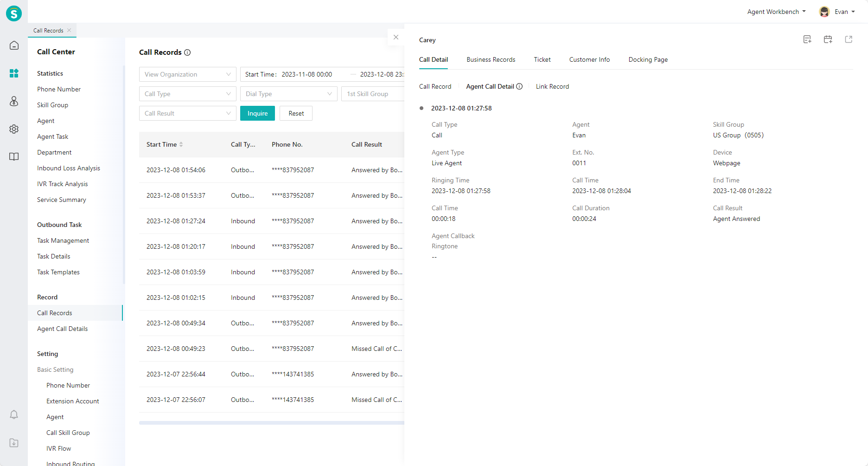Select the Link Record sub-tab
The image size is (868, 466).
[552, 86]
